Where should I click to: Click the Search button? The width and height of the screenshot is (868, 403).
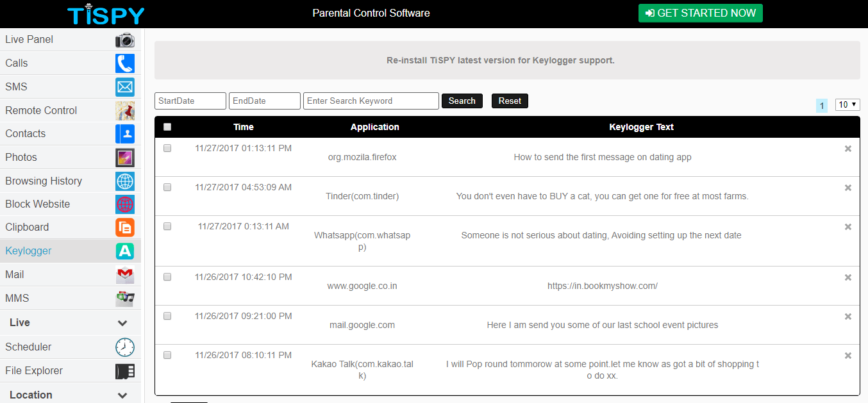(x=462, y=101)
